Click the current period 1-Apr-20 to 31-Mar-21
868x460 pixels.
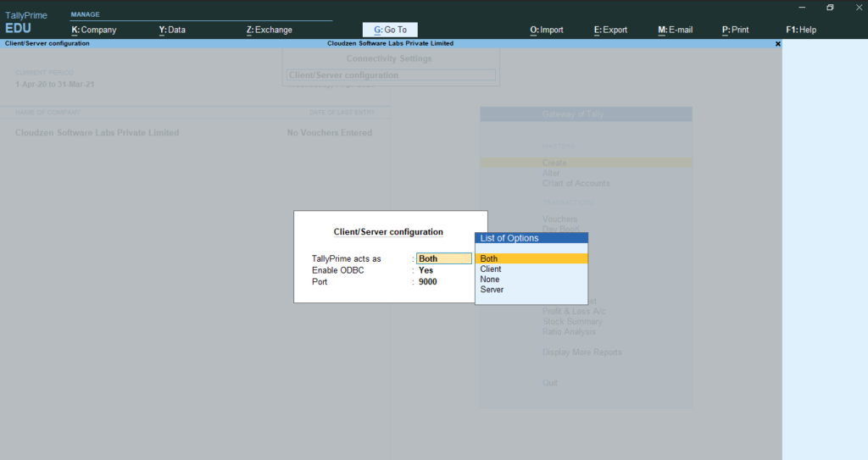click(x=55, y=85)
